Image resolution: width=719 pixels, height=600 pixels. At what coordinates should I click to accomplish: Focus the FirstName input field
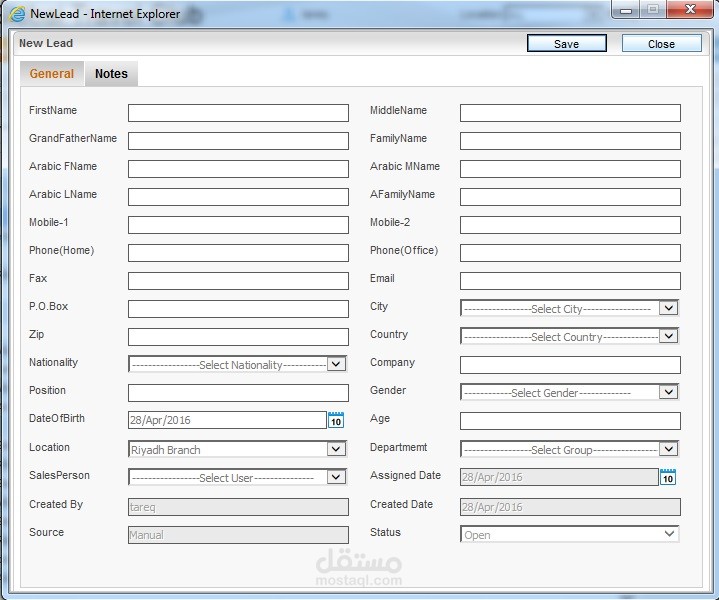tap(238, 113)
